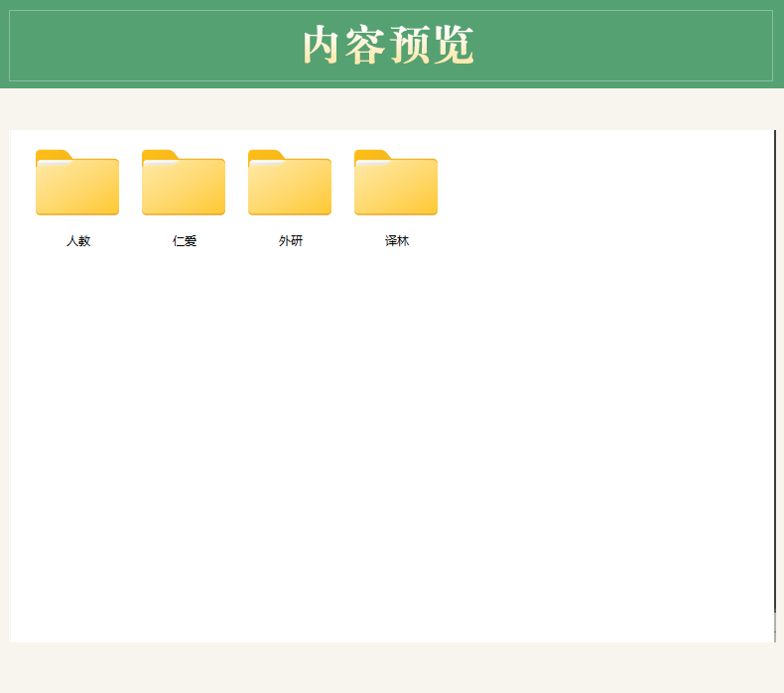
Task: Select the 人教 folder name label
Action: coord(78,241)
